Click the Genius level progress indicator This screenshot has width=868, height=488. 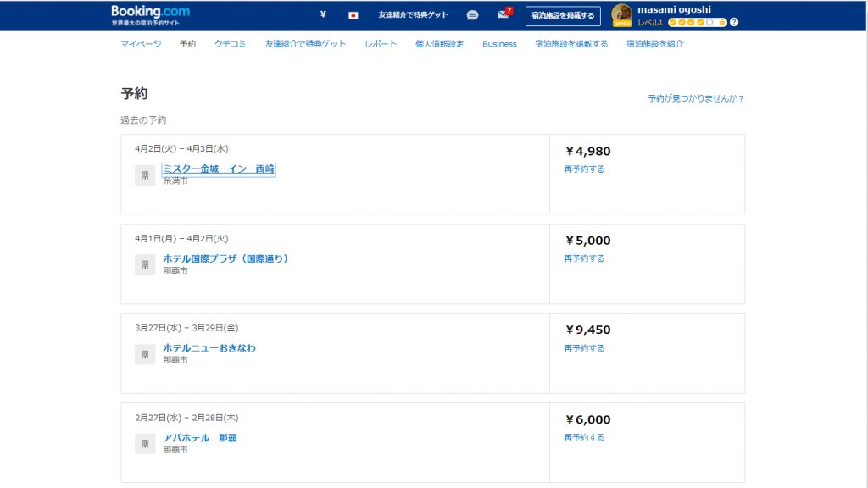click(x=697, y=22)
